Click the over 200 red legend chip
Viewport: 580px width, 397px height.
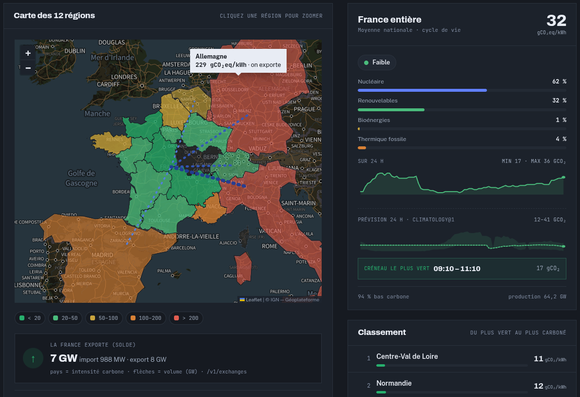[x=186, y=318]
